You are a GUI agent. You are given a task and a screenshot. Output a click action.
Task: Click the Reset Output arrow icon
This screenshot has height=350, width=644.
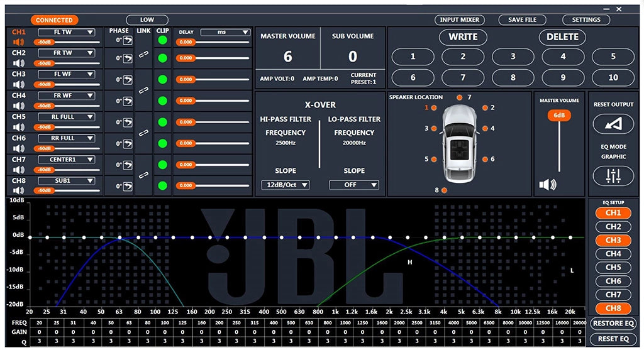613,124
